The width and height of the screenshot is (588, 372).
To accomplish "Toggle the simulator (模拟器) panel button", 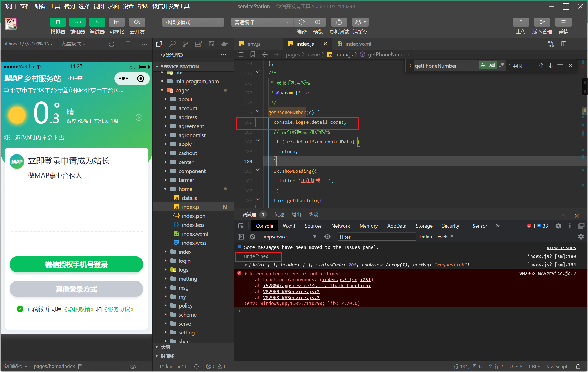I will coord(58,22).
